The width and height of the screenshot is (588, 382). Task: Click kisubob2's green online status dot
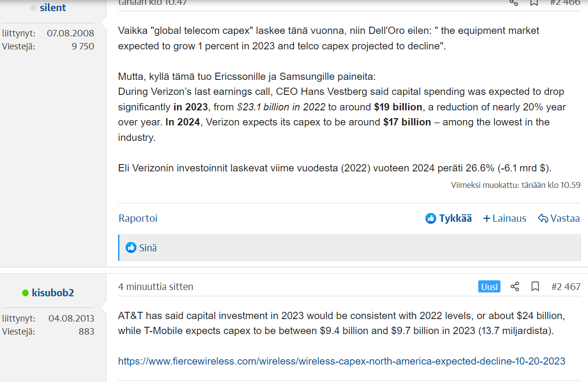click(26, 293)
